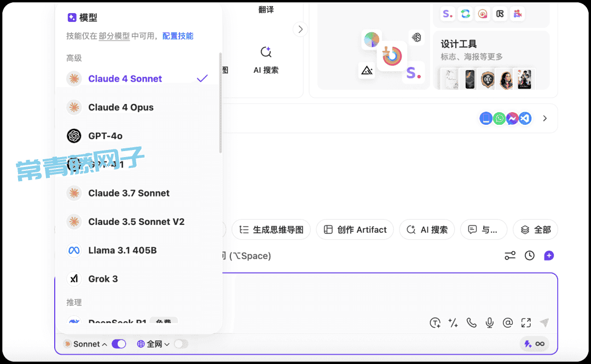Viewport: 591px width, 364px height.
Task: Click the 与... chat chip
Action: 484,230
